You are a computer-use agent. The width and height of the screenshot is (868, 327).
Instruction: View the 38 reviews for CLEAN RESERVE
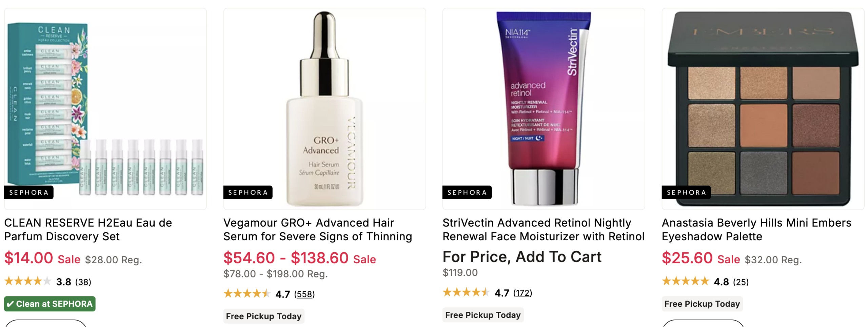(x=83, y=282)
